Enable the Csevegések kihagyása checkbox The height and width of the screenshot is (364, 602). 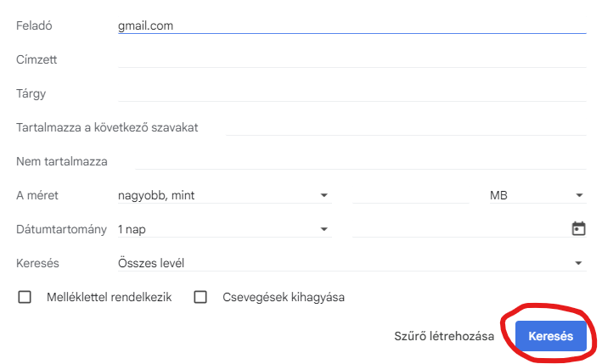(200, 297)
